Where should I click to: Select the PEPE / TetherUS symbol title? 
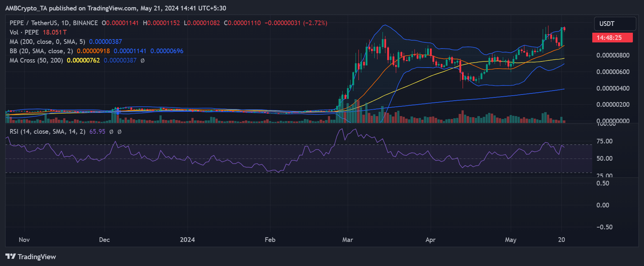54,23
